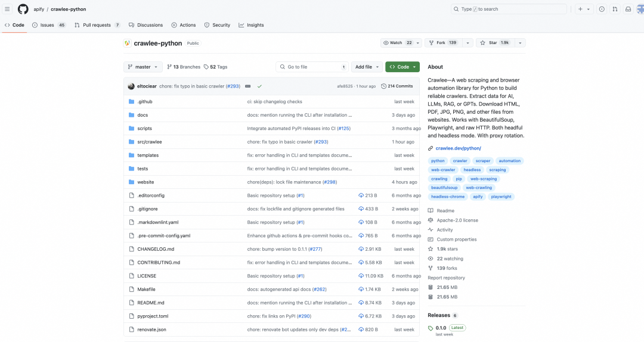Image resolution: width=644 pixels, height=342 pixels.
Task: Open the crawlee.dev/python/ website link
Action: 458,148
